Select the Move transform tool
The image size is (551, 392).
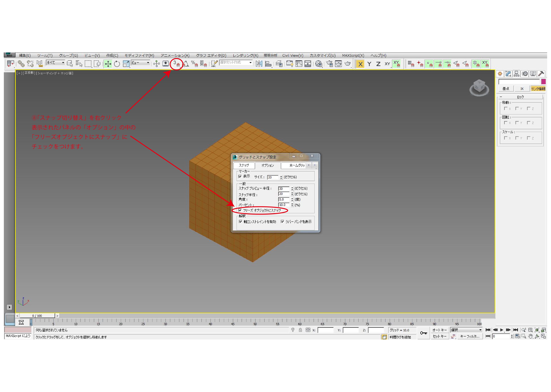108,64
